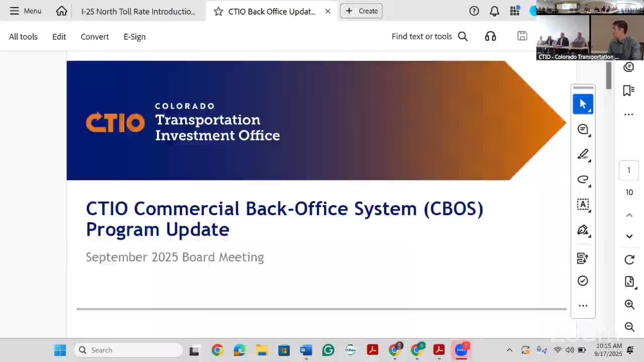Open File Explorer from taskbar
This screenshot has width=644, height=362.
tap(262, 350)
